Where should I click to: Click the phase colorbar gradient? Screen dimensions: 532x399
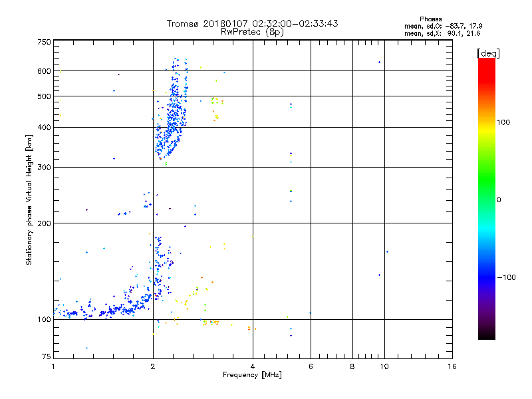click(487, 198)
